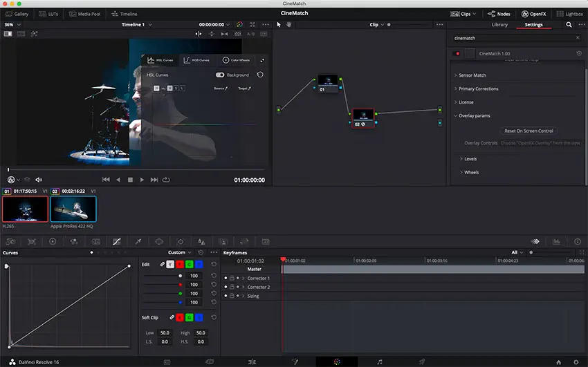Open the Tracker palette icon

(x=181, y=241)
